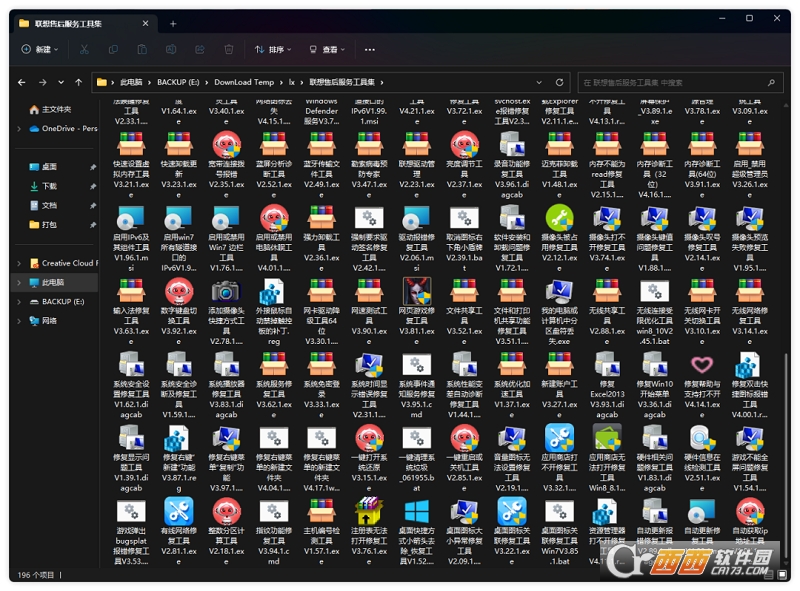The width and height of the screenshot is (800, 591).
Task: Expand the OneDrive tree node
Action: click(19, 129)
